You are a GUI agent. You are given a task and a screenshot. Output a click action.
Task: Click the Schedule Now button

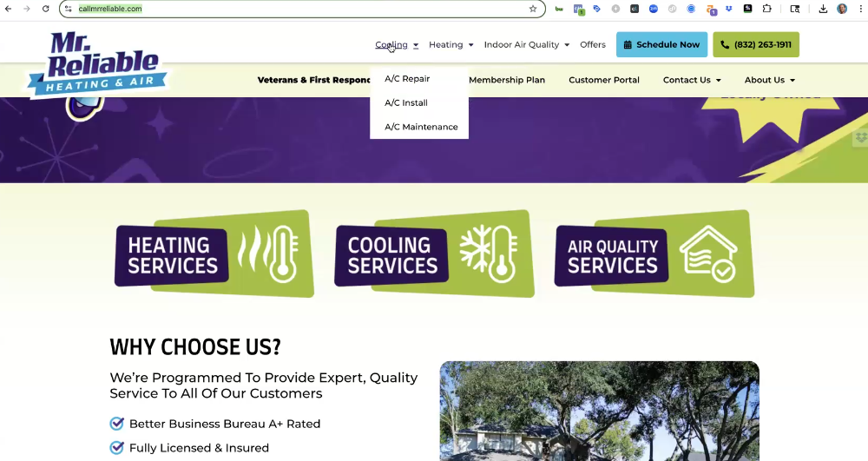click(661, 45)
